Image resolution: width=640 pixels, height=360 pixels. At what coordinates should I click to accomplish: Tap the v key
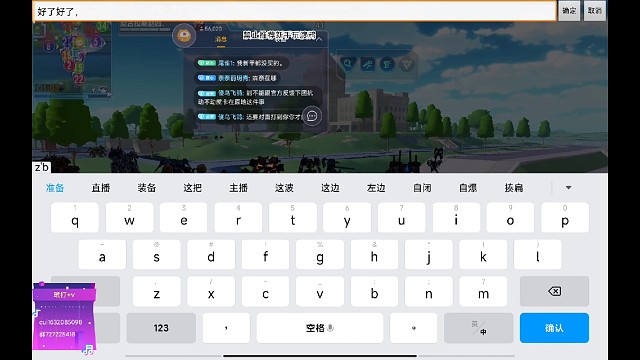coord(320,291)
